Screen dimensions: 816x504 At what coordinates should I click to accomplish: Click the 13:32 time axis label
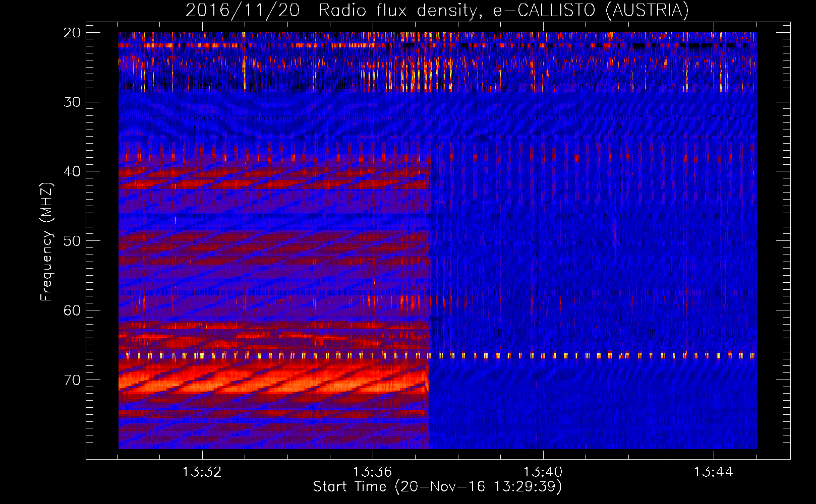click(x=202, y=472)
